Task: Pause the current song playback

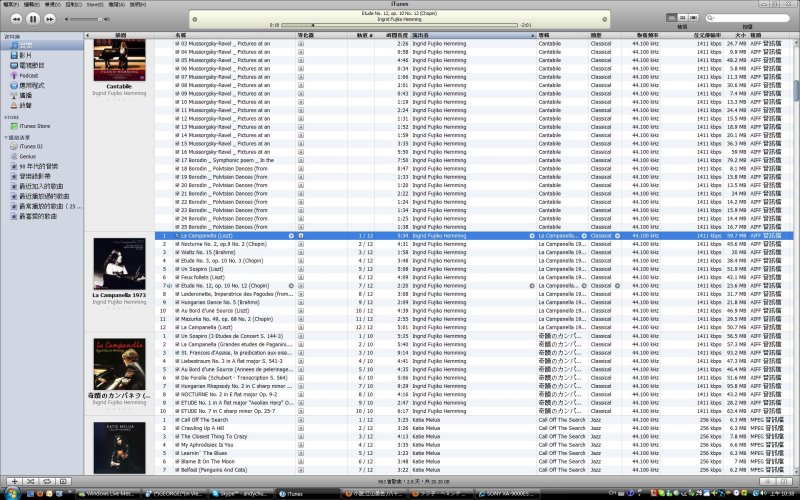Action: (33, 18)
